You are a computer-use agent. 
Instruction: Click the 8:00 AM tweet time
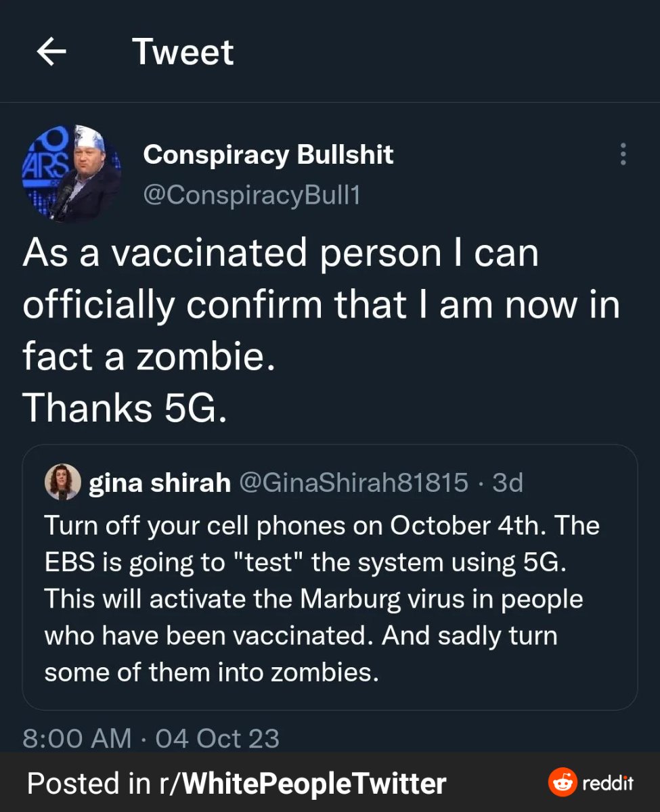(x=77, y=738)
